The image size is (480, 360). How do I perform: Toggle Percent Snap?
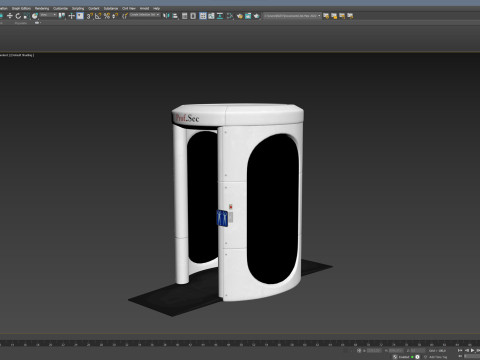click(x=107, y=16)
